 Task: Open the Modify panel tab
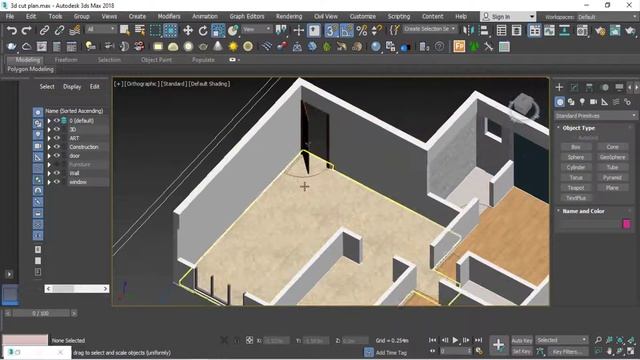[x=574, y=87]
